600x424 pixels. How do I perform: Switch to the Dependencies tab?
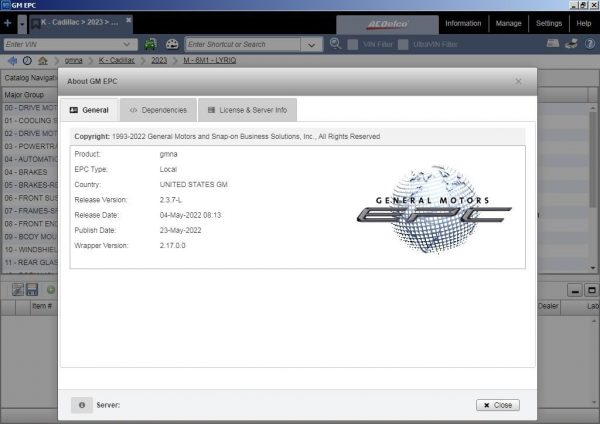pos(158,110)
